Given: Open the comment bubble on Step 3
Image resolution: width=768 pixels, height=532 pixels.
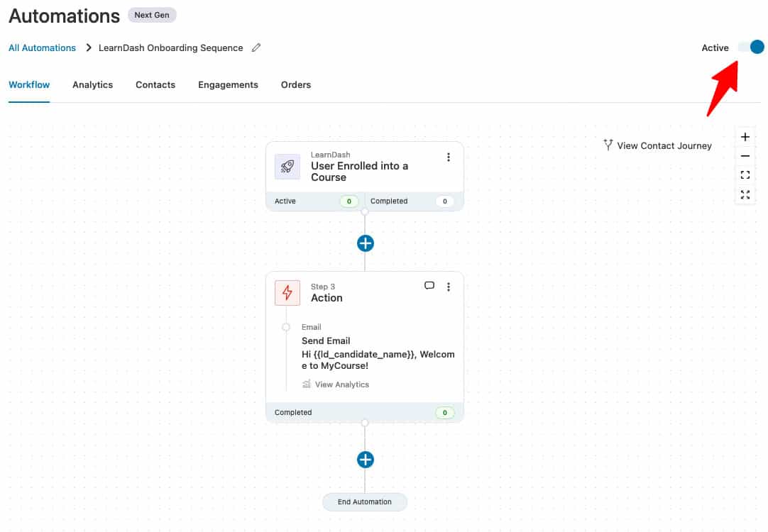Looking at the screenshot, I should [x=429, y=285].
